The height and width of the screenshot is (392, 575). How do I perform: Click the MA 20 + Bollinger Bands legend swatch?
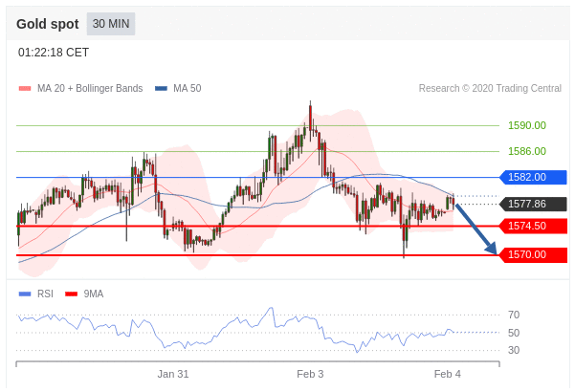25,88
